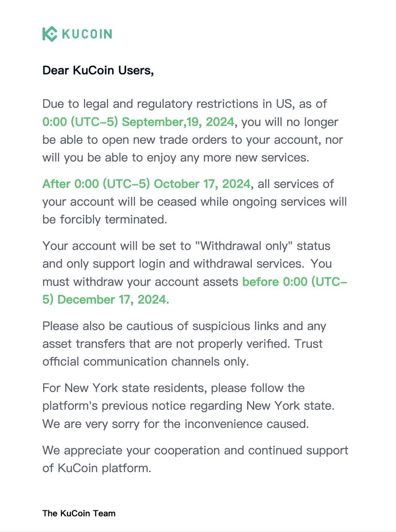The height and width of the screenshot is (532, 396).
Task: Click the KUCOIN wordmark text
Action: (87, 34)
